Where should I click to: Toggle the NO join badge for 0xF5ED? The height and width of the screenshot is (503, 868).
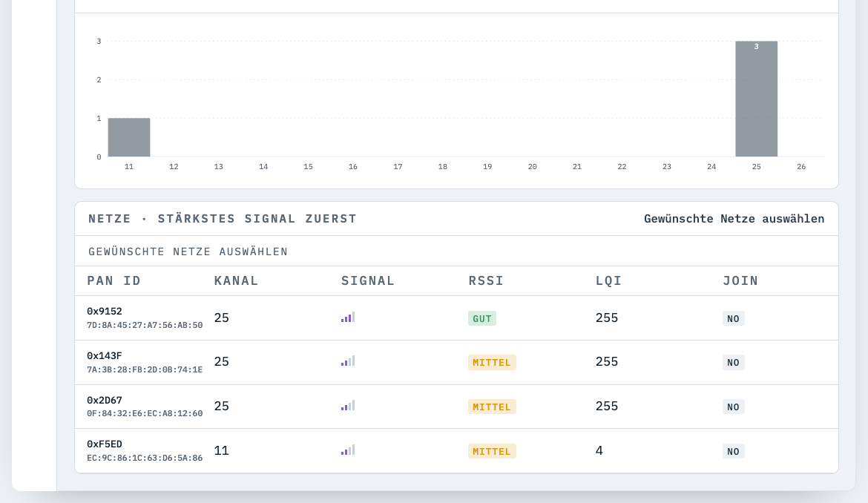coord(733,451)
